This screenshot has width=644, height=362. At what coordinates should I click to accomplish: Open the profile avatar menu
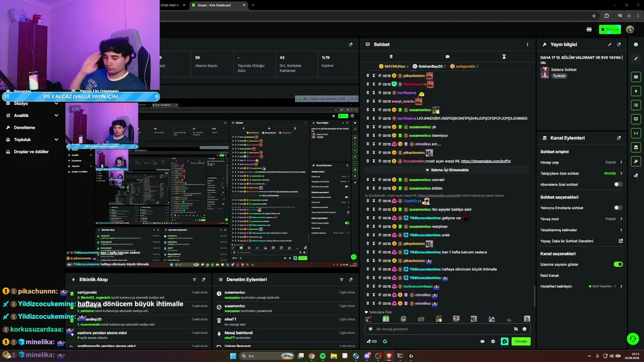(630, 30)
